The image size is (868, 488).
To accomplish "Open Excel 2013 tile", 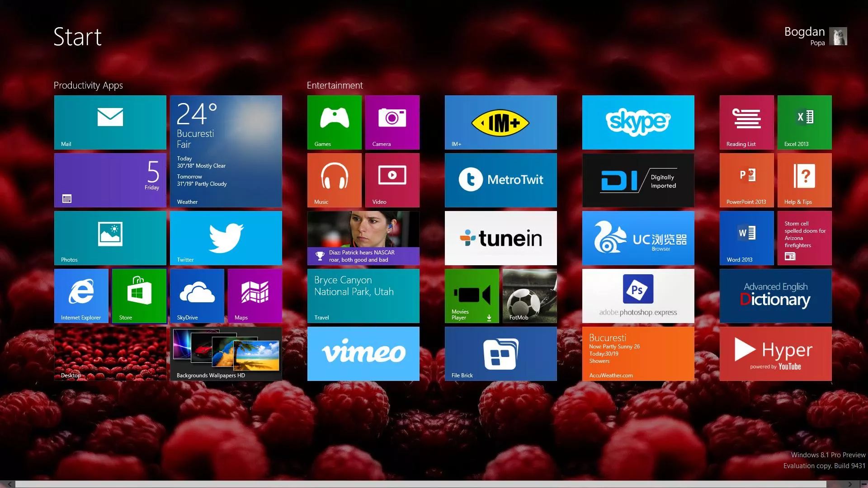I will (804, 122).
